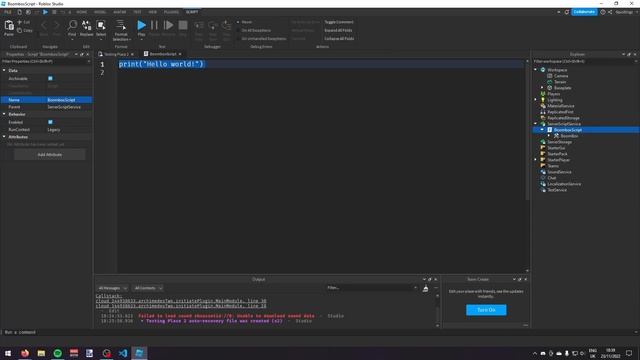640x360 pixels.
Task: Collapse the Workspace tree node
Action: 536,70
